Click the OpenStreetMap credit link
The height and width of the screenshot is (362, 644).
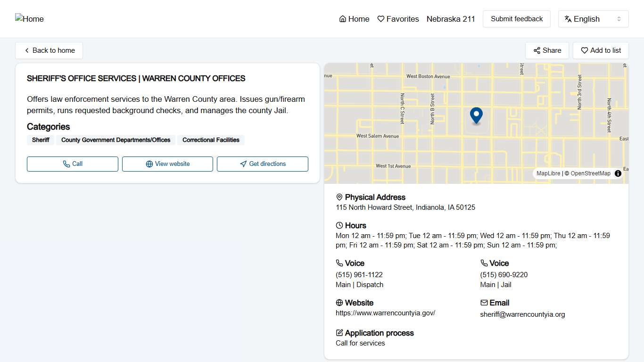(590, 173)
